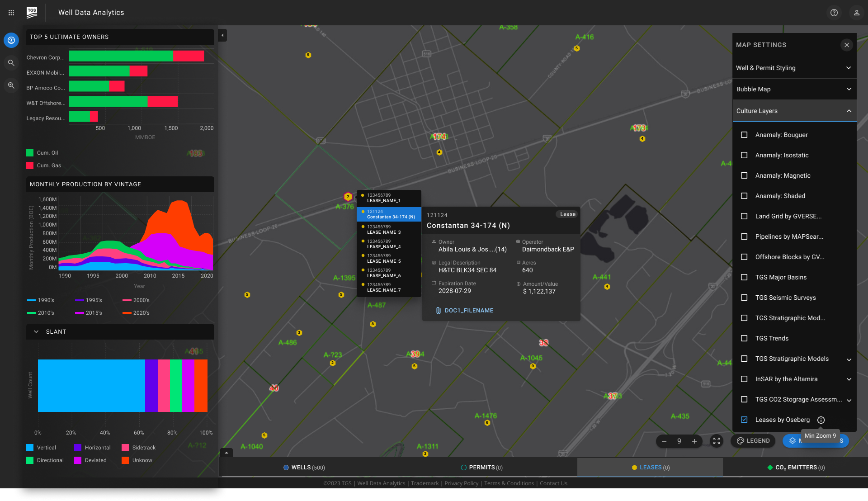Click the fullscreen expand map control
868x501 pixels.
[716, 441]
